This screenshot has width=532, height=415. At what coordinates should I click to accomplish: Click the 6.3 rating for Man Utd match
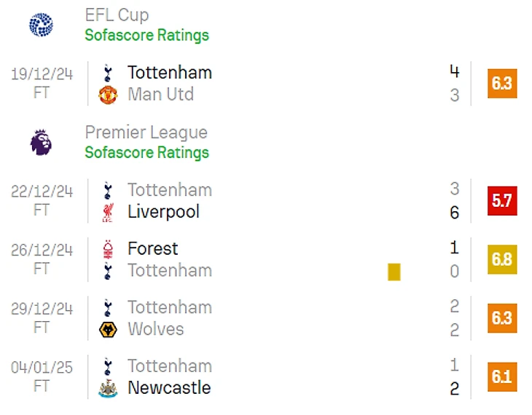(x=501, y=84)
